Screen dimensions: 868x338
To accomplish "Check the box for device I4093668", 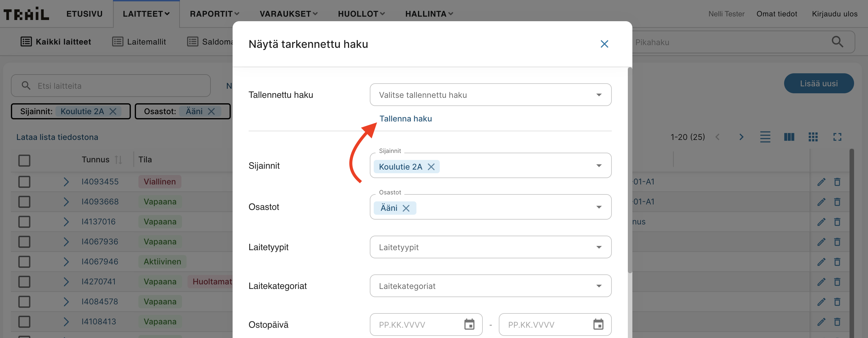I will 24,202.
